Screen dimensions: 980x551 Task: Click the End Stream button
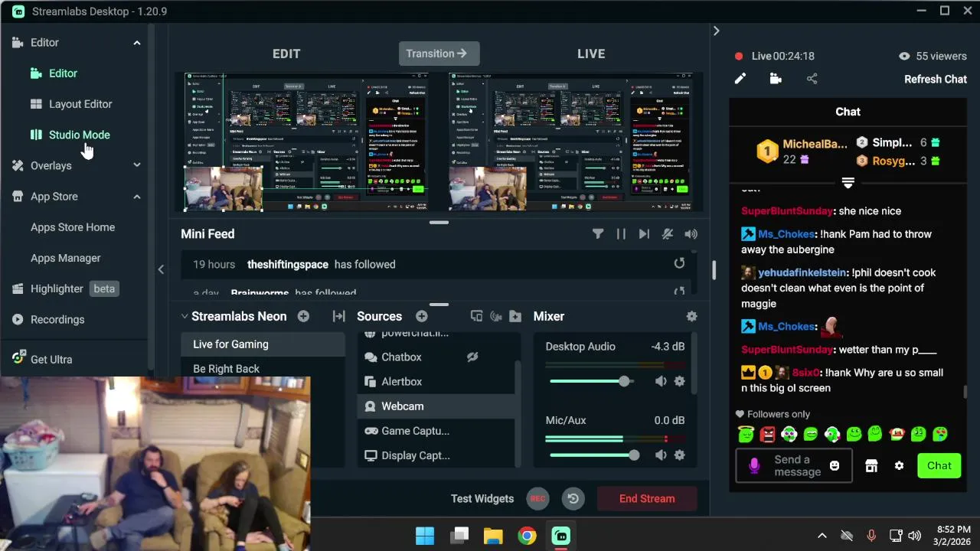(x=647, y=499)
